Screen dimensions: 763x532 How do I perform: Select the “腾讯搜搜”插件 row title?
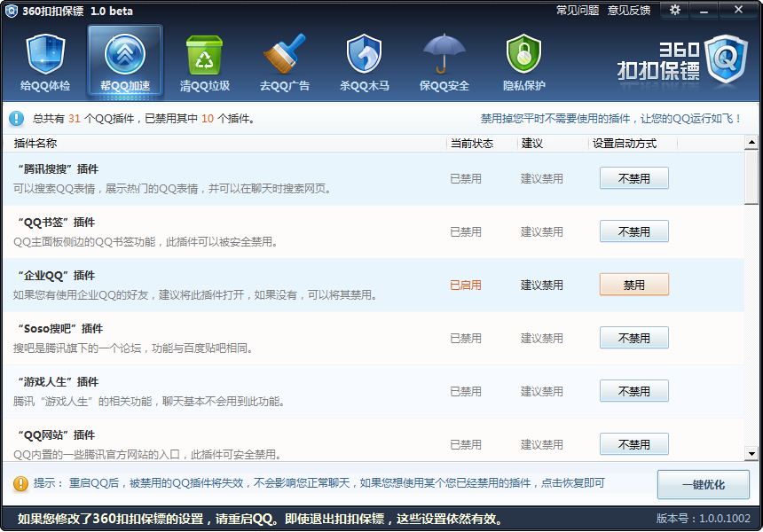click(x=59, y=169)
